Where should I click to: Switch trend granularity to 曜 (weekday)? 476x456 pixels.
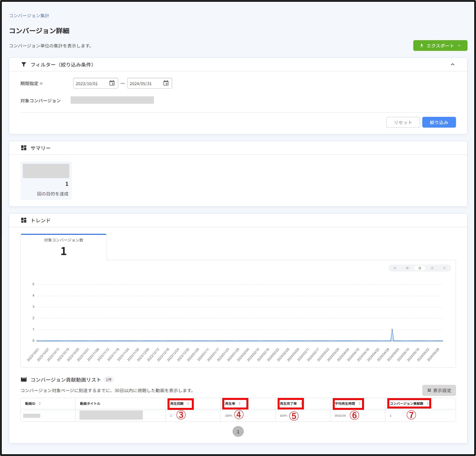click(x=407, y=268)
